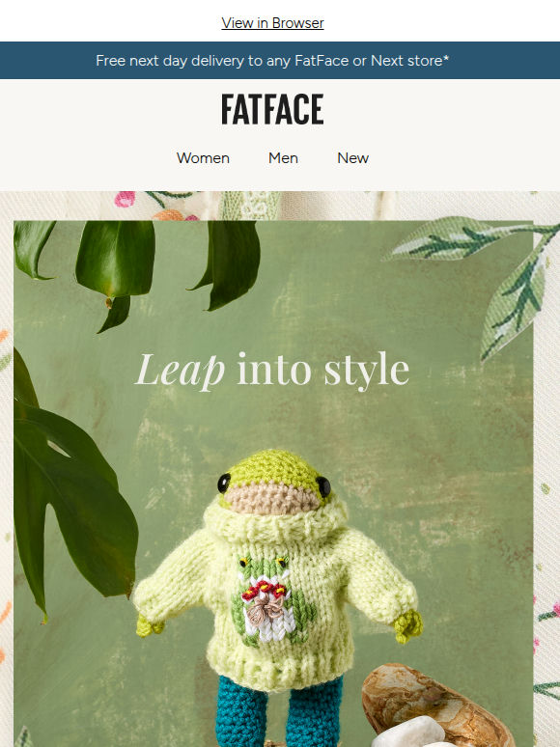Click the knitted frog's green head
The width and height of the screenshot is (560, 747).
273,469
